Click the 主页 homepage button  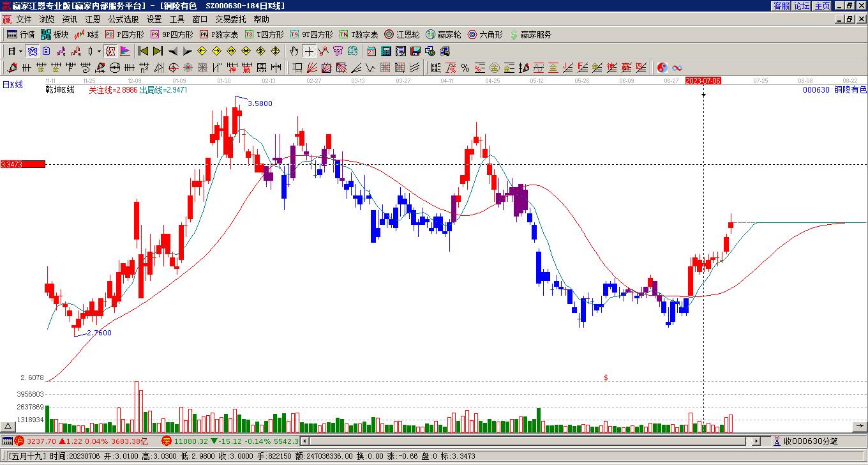click(x=823, y=6)
